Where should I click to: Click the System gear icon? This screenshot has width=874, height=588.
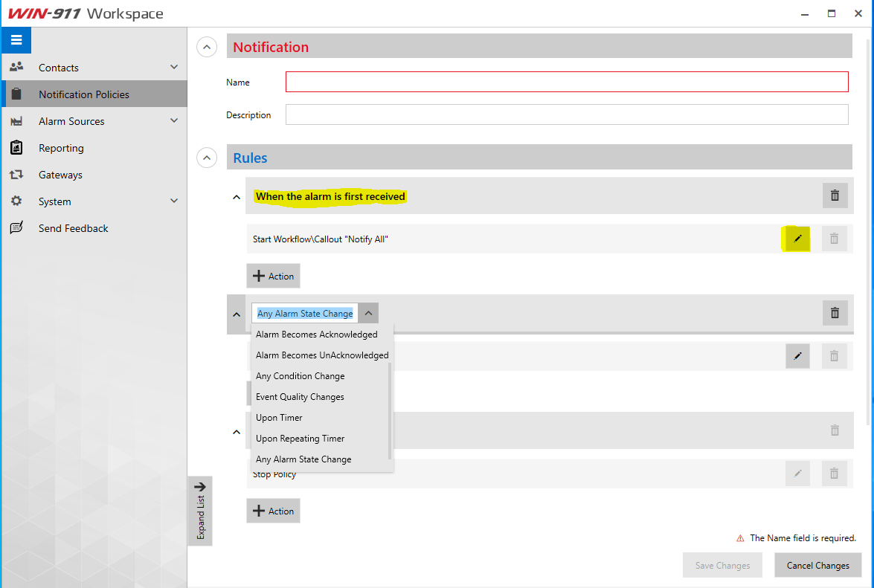(16, 201)
